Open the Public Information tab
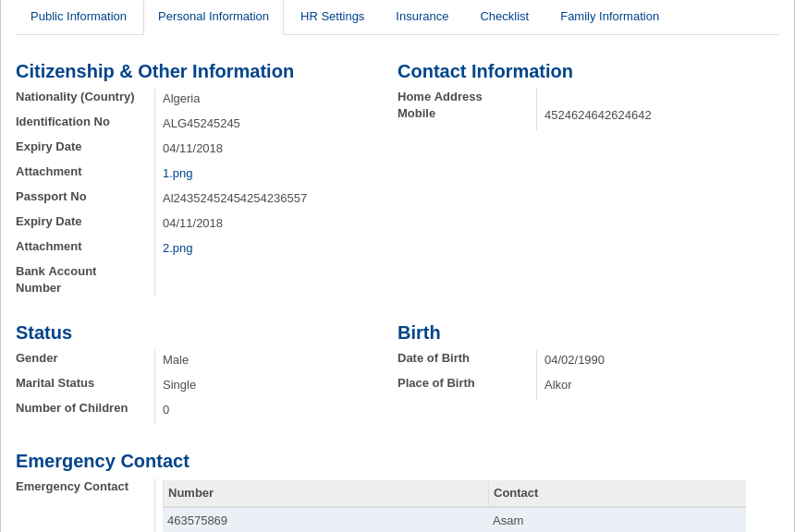This screenshot has height=532, width=795. point(79,17)
